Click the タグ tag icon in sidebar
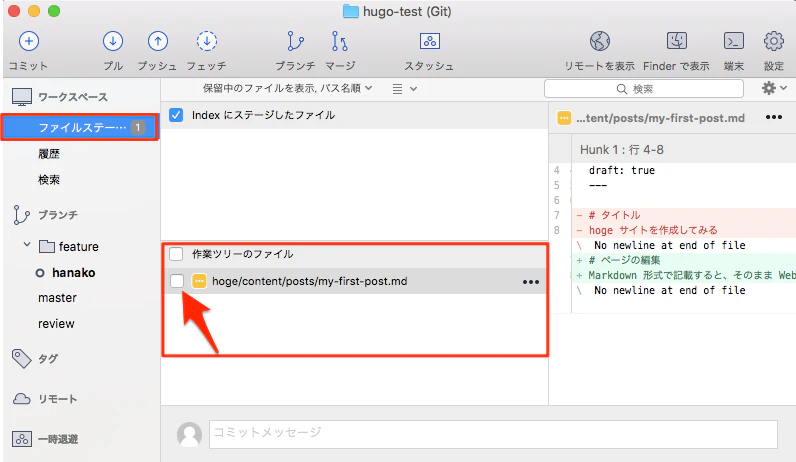 pos(21,358)
